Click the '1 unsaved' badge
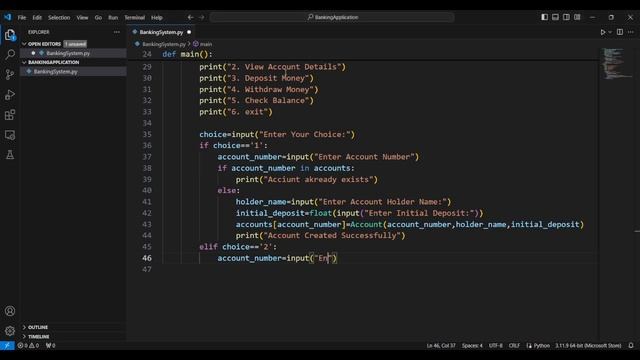 [75, 44]
